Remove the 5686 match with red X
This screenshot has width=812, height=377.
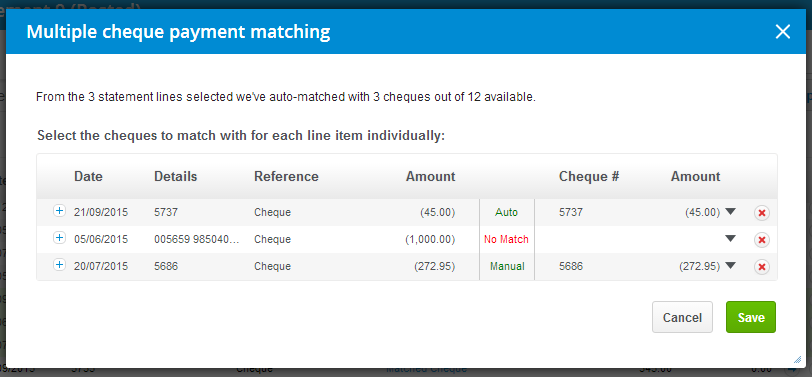click(762, 267)
